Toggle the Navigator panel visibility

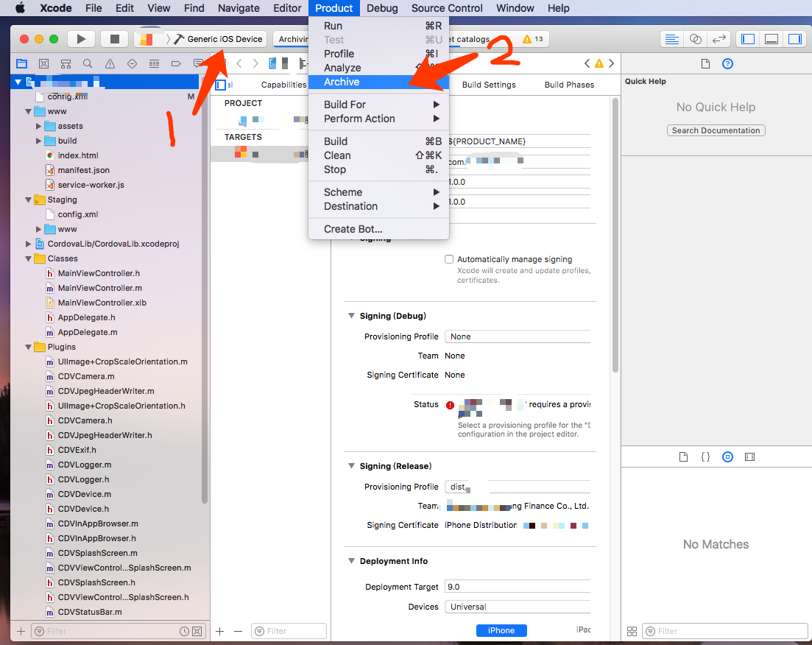click(748, 39)
